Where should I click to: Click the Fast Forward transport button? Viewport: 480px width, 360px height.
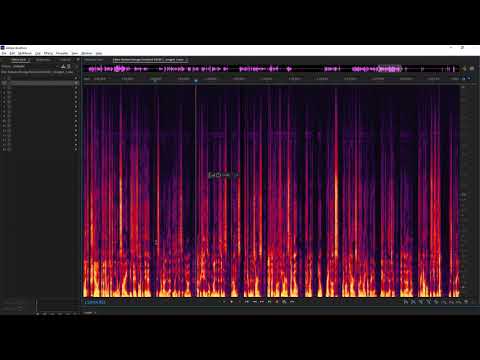(262, 302)
